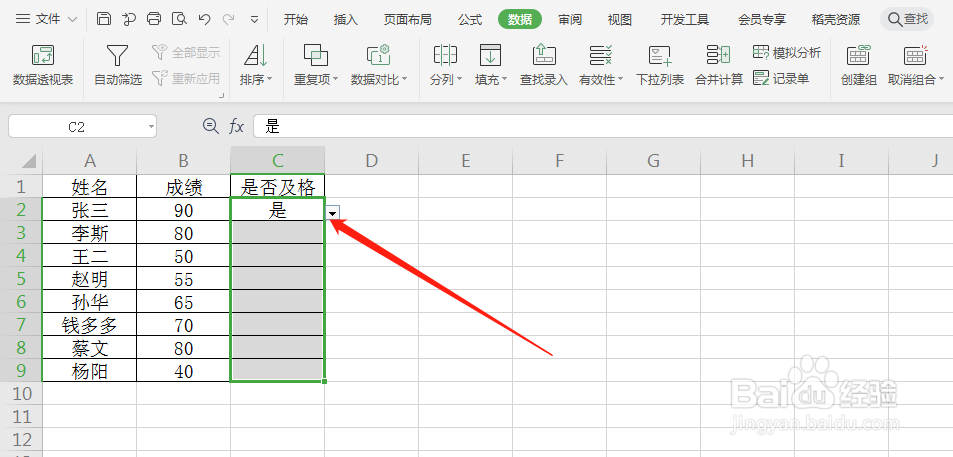Select the 数据 tab
Screen dimensions: 953x457
(520, 19)
